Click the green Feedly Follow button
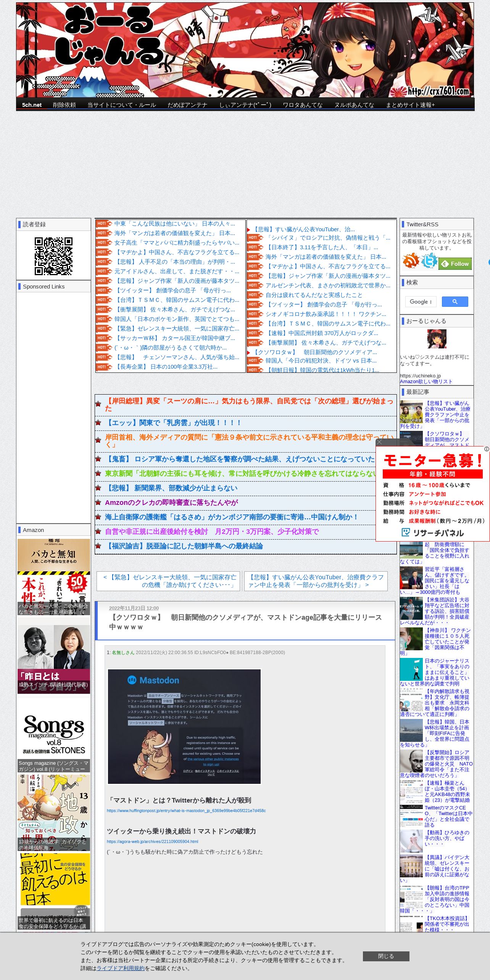 click(455, 264)
